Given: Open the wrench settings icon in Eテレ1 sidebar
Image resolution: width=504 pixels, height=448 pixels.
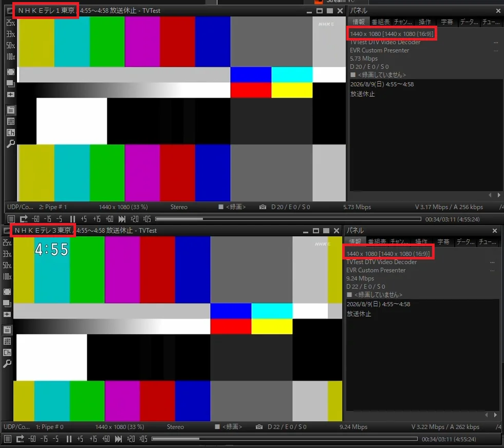Looking at the screenshot, I should [x=11, y=144].
